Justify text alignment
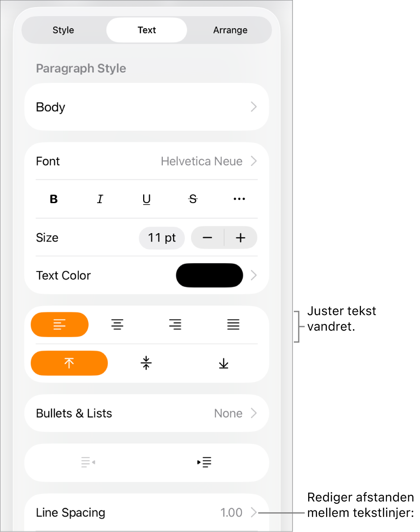This screenshot has width=420, height=532. tap(233, 324)
